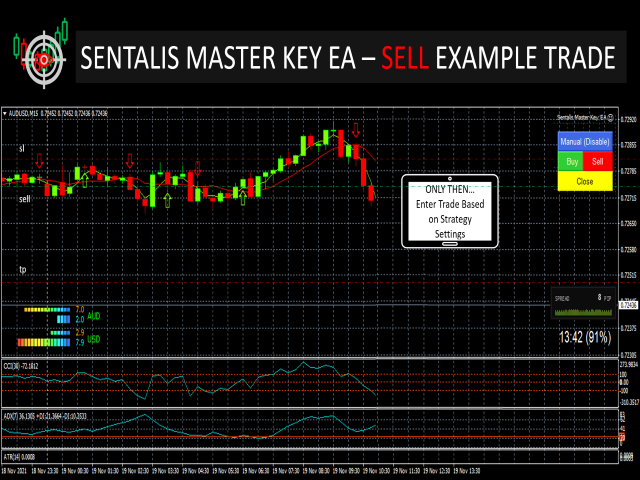Click the SPREAD 8 PIP readout
Image resolution: width=640 pixels, height=480 pixels.
583,298
